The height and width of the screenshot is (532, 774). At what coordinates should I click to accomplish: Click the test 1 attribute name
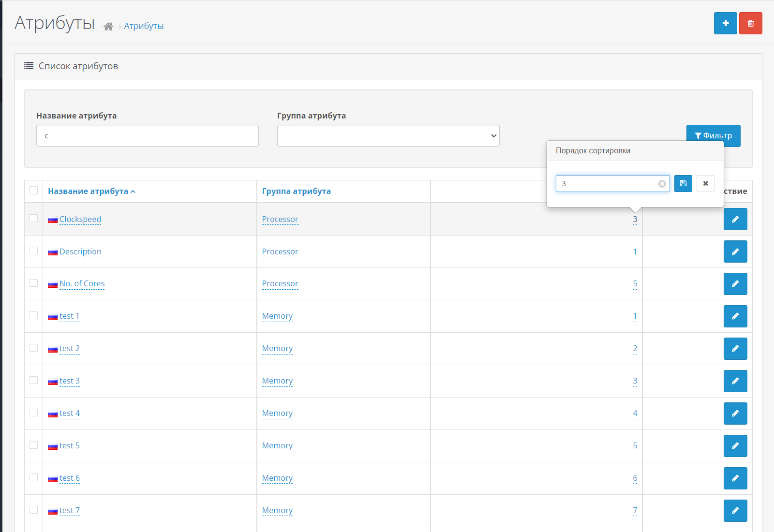click(70, 316)
